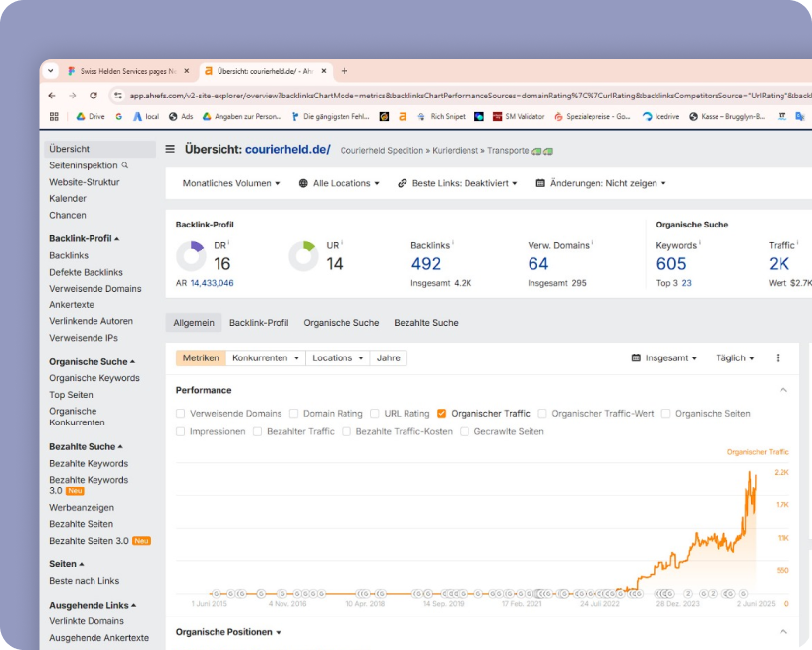The height and width of the screenshot is (650, 812).
Task: Switch to the Organische Suche tab
Action: (x=342, y=323)
